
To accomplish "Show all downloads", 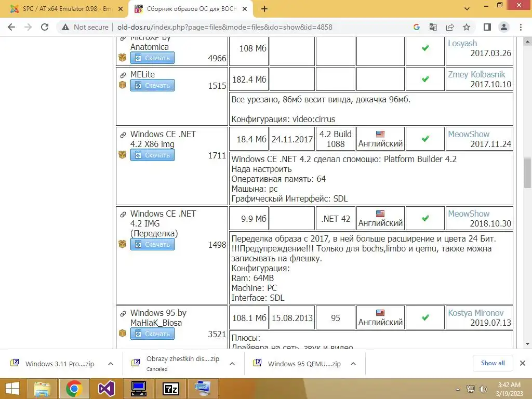I will 493,363.
